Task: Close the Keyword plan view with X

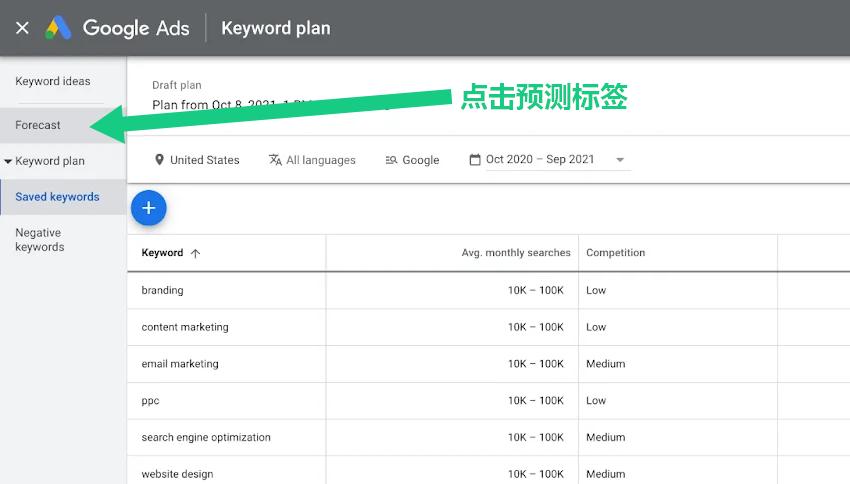Action: [22, 28]
